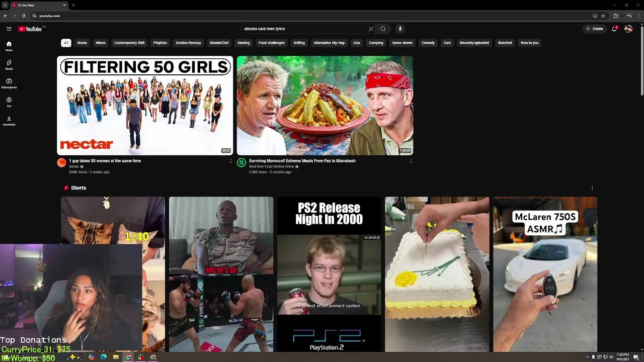
Task: Open the nectar channel avatar
Action: 61,162
